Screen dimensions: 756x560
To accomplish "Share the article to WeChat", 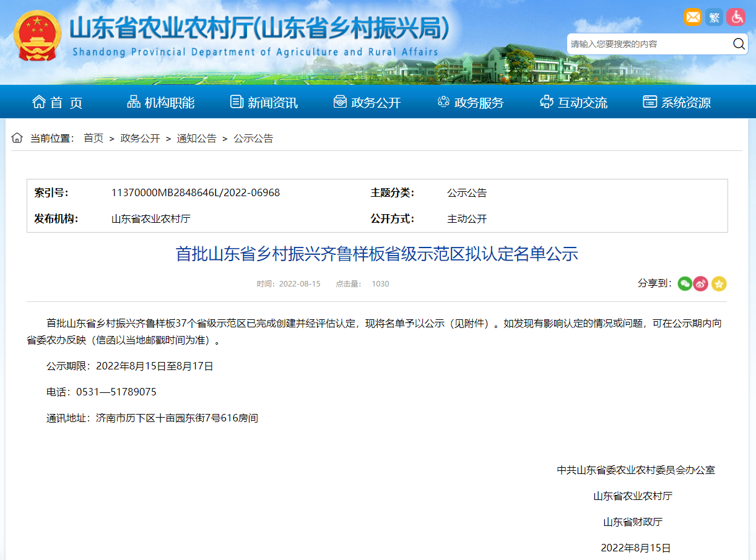I will [684, 283].
